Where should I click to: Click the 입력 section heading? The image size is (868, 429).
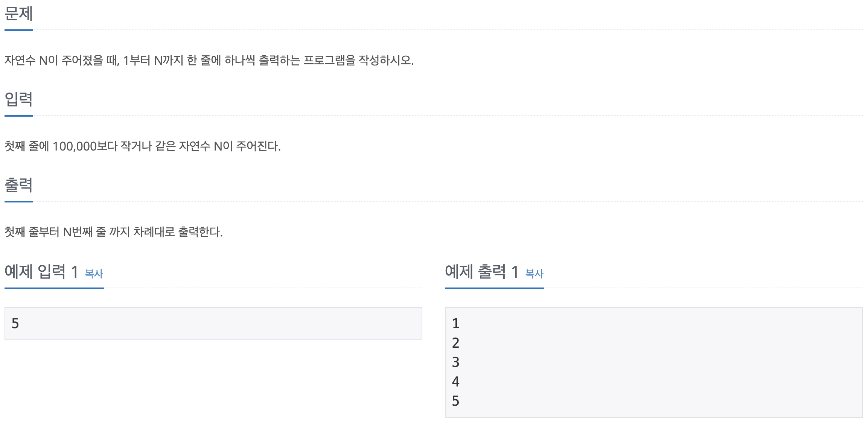[x=19, y=99]
